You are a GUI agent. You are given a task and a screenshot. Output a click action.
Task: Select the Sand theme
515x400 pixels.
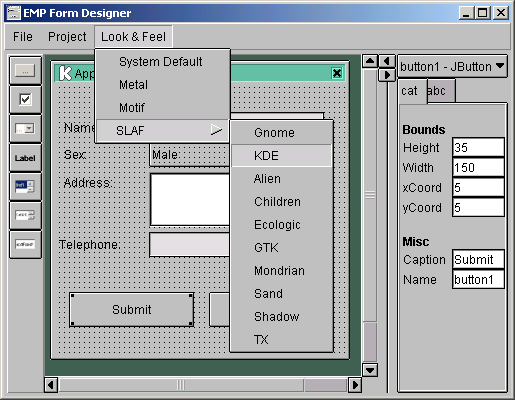tap(282, 294)
